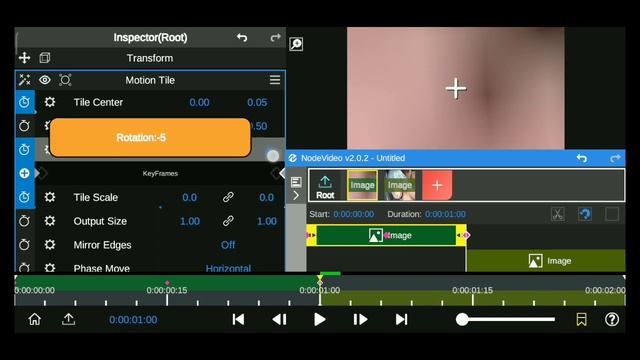Click the red keyframe marker on the ruler
The height and width of the screenshot is (360, 640).
(167, 282)
